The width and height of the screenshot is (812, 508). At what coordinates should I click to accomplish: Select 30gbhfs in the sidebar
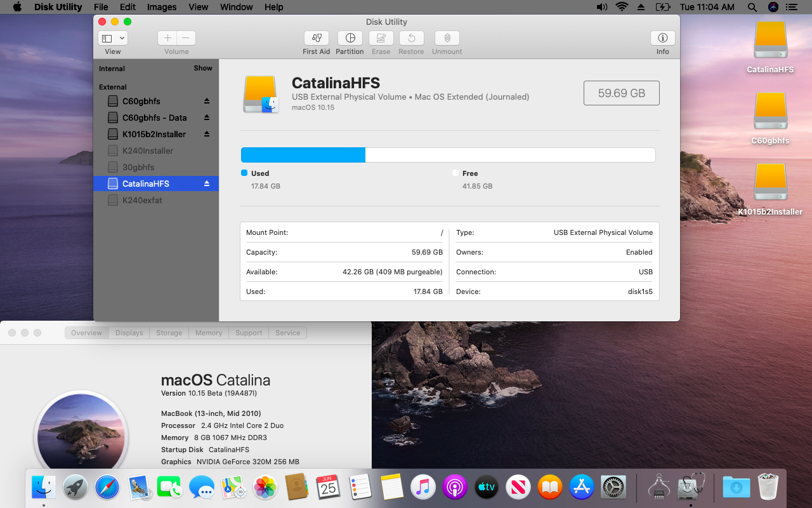click(156, 167)
